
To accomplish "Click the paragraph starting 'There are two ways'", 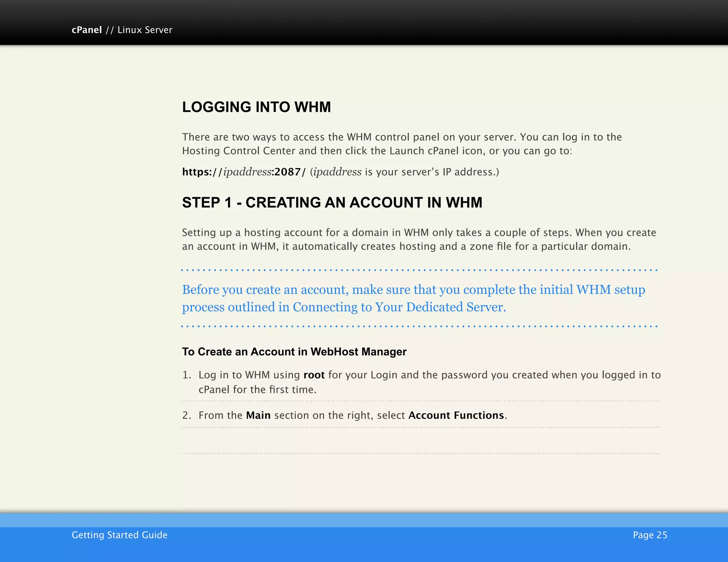I will [x=402, y=144].
